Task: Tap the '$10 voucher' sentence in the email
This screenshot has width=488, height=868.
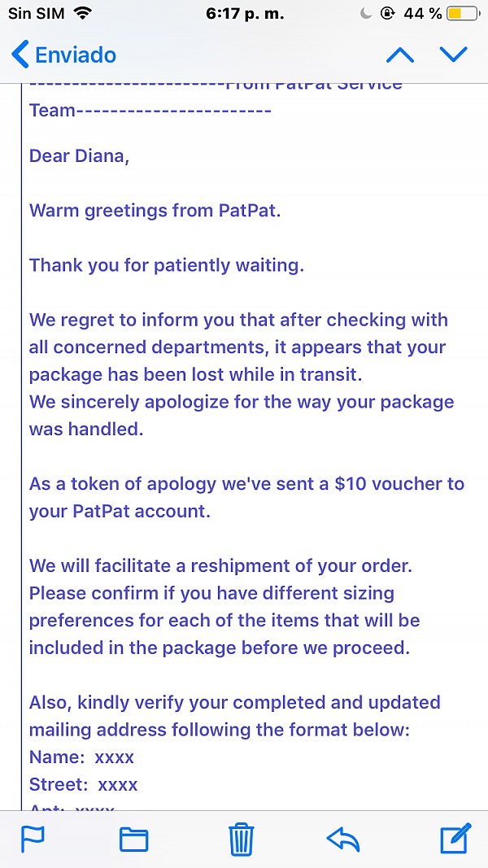Action: tap(246, 497)
